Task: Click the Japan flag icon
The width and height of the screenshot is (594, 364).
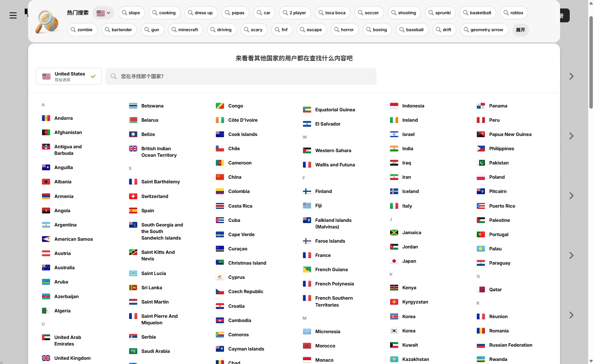Action: coord(394,261)
